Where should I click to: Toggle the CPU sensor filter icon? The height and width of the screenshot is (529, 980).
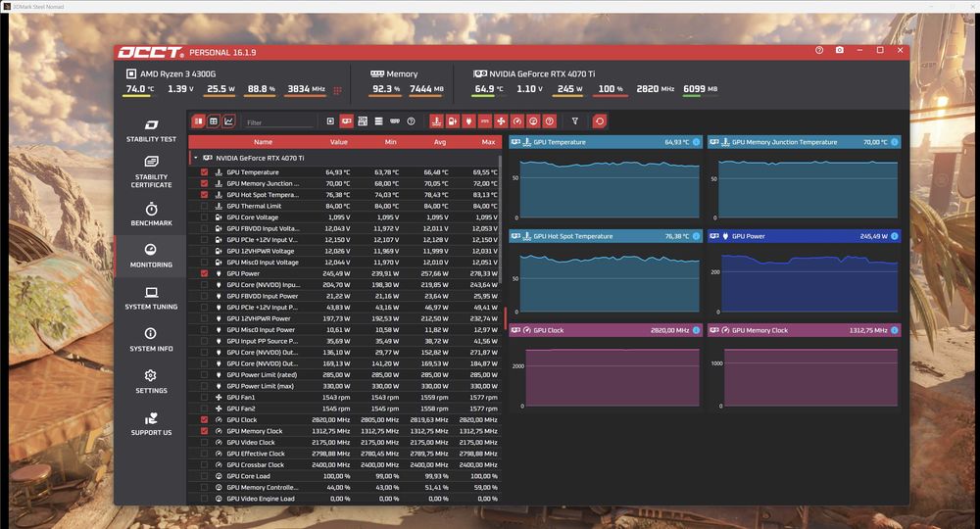point(330,121)
